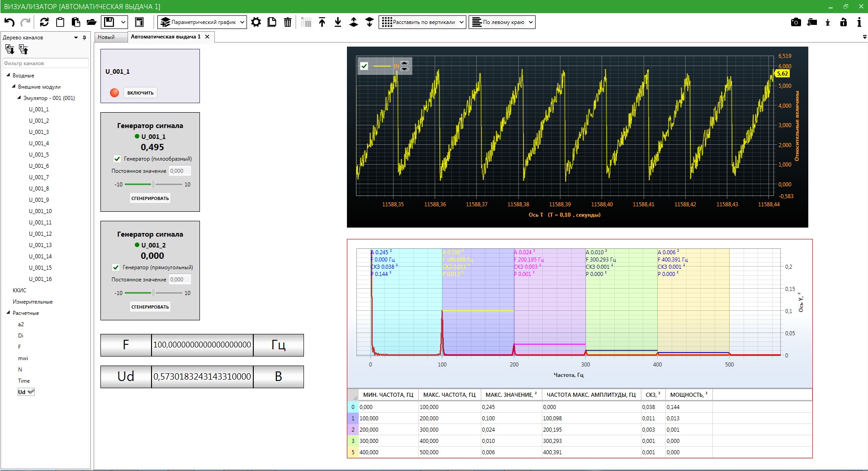Open the Дерево каналов panel menu arrow
The width and height of the screenshot is (868, 471).
[x=76, y=38]
